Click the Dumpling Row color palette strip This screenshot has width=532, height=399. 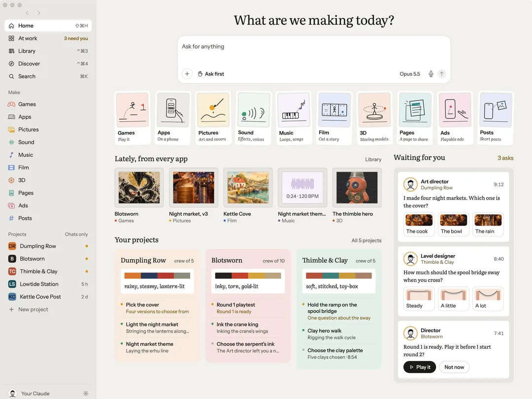[x=157, y=275]
